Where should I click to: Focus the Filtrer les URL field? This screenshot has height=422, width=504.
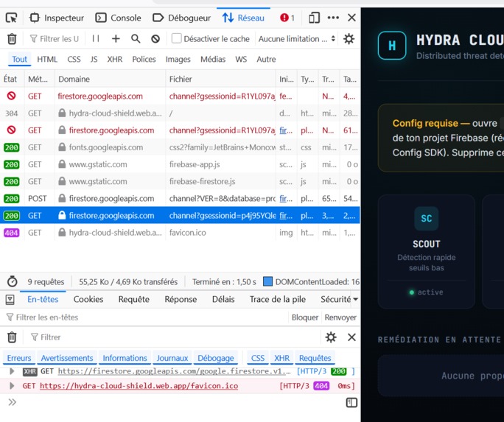55,39
